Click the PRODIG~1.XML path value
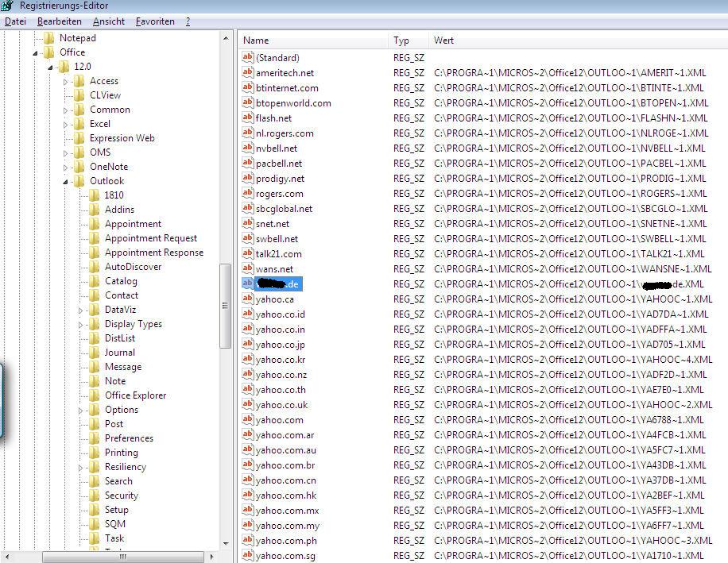728x563 pixels. click(570, 179)
